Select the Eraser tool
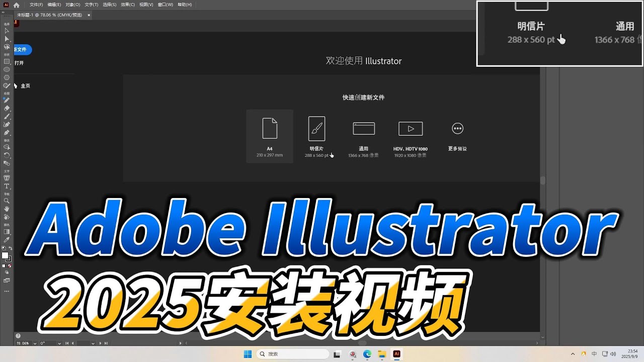Viewport: 644px width, 362px height. click(x=7, y=108)
